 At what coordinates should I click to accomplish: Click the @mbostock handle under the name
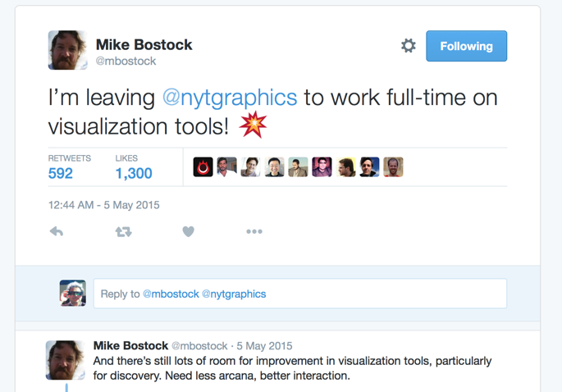(126, 61)
